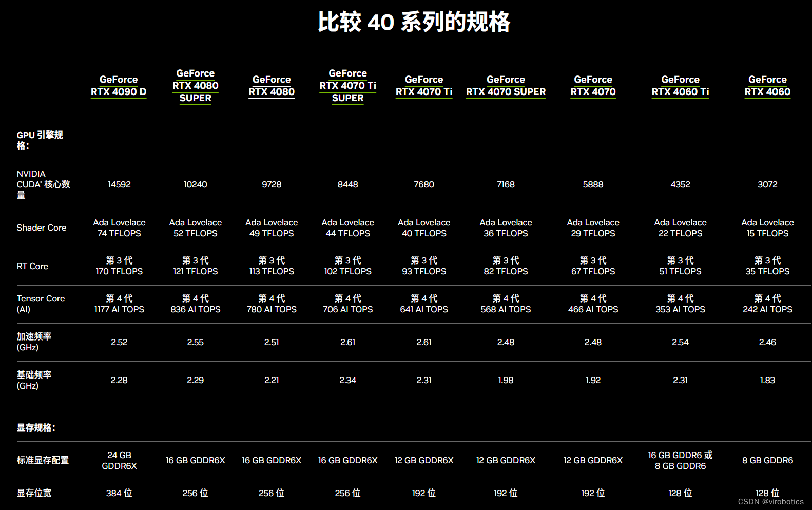Select the 242 AI TOPS cell

point(768,304)
